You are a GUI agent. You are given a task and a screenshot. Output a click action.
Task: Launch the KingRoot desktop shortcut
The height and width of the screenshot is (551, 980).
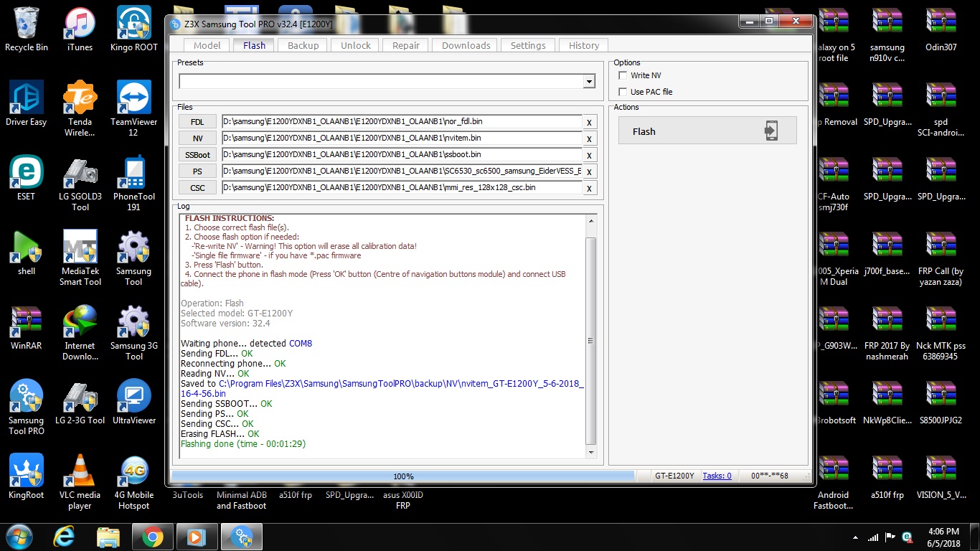27,476
